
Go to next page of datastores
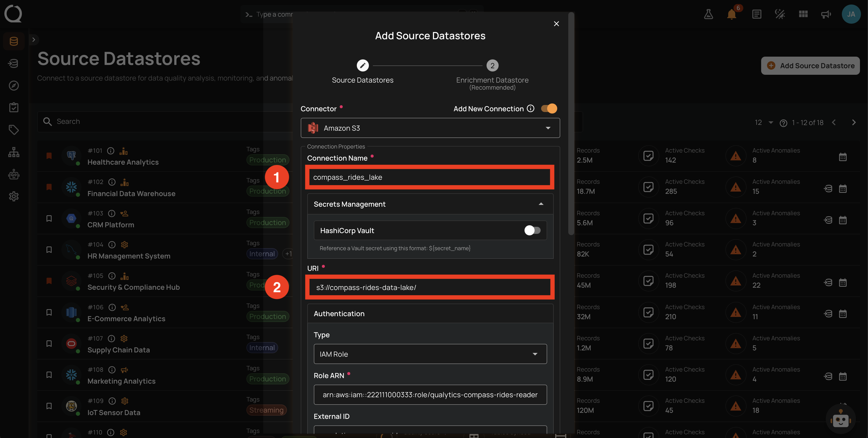(853, 123)
